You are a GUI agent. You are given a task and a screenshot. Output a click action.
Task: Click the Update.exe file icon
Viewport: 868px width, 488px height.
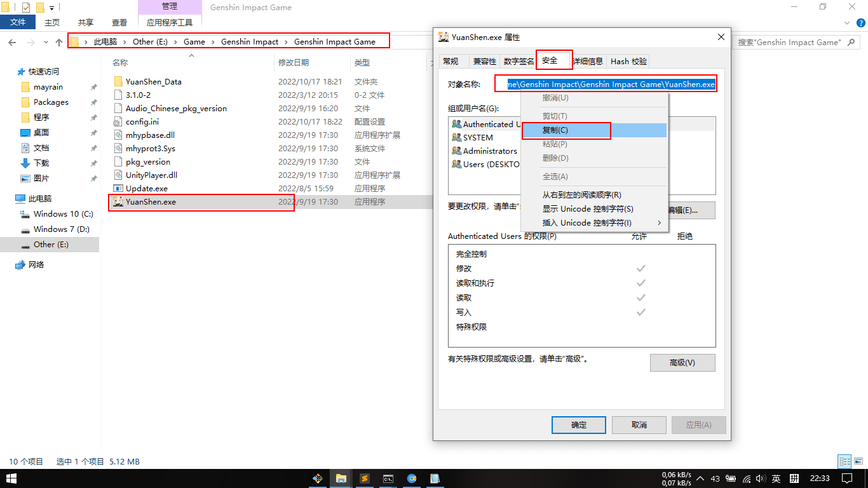[x=118, y=188]
